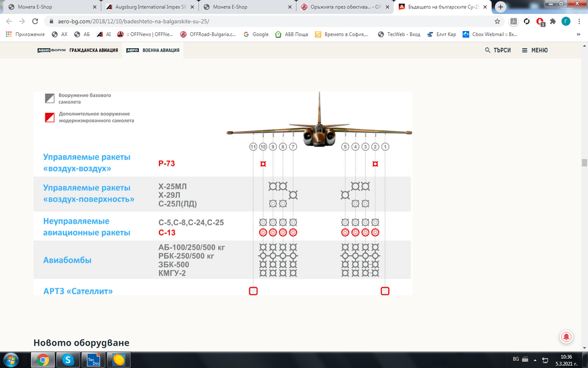Go back to the previous page
This screenshot has width=588, height=368.
tap(9, 21)
